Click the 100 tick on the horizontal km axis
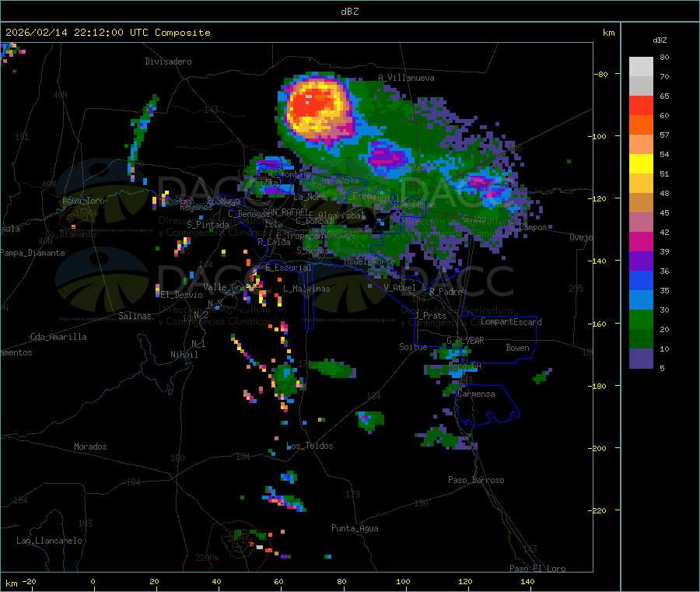Screen dimensions: 700x592 [x=403, y=581]
